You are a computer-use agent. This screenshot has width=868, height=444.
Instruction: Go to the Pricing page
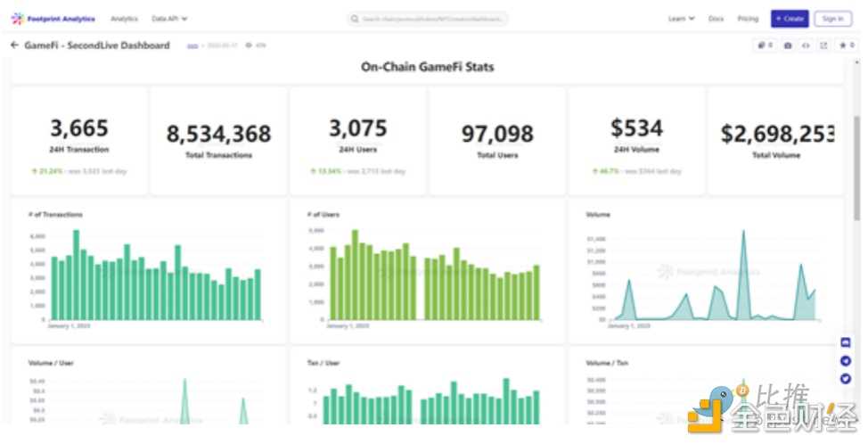click(748, 19)
